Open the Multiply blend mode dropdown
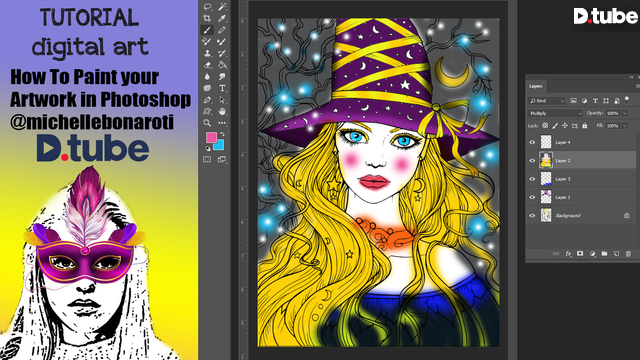The height and width of the screenshot is (360, 640). [x=555, y=113]
